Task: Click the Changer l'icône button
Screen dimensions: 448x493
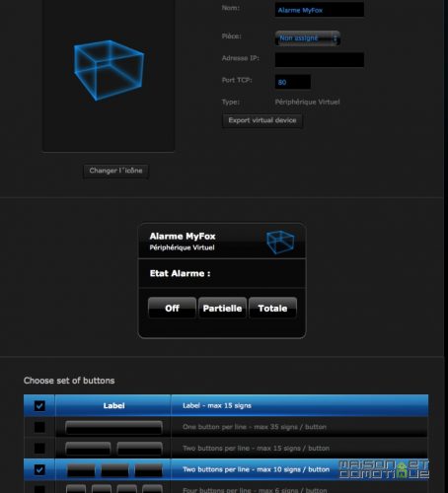Action: pyautogui.click(x=115, y=171)
